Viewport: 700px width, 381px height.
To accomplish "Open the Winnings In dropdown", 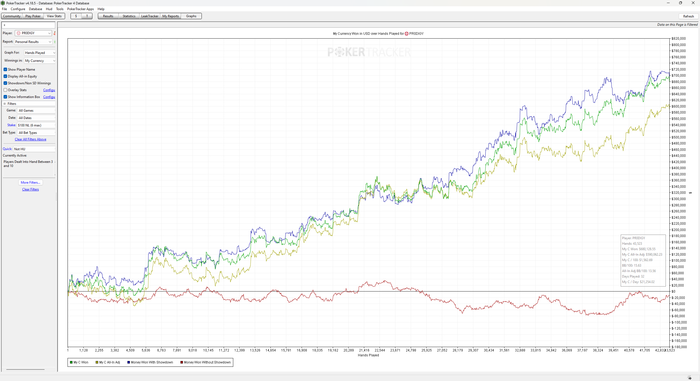I will [39, 60].
